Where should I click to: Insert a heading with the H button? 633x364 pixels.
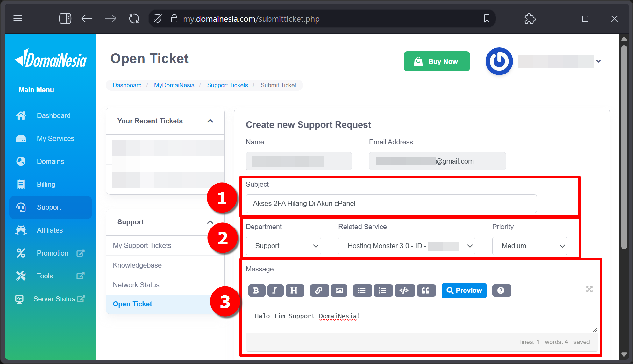coord(295,290)
